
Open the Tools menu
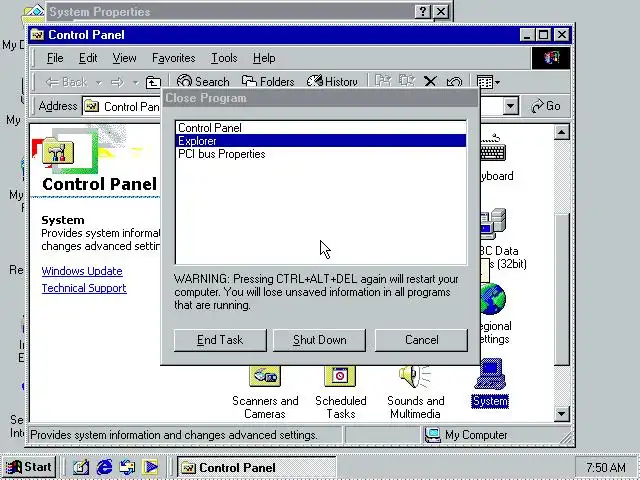(x=224, y=58)
